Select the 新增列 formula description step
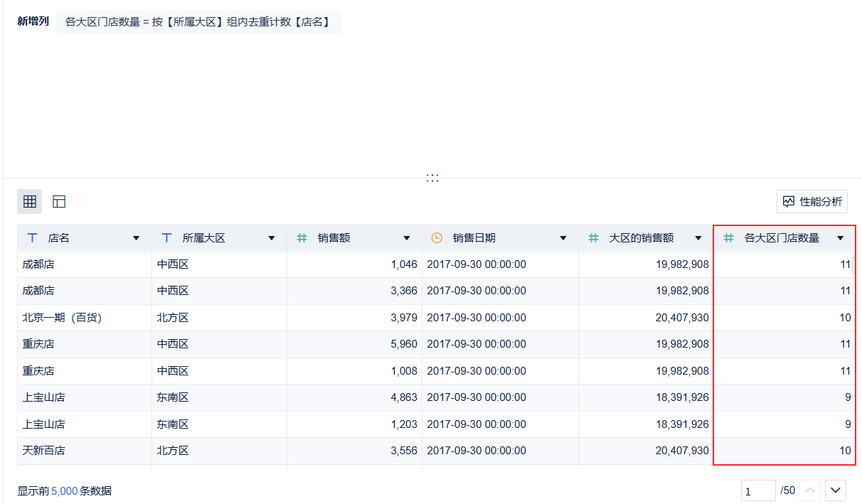 pos(198,22)
